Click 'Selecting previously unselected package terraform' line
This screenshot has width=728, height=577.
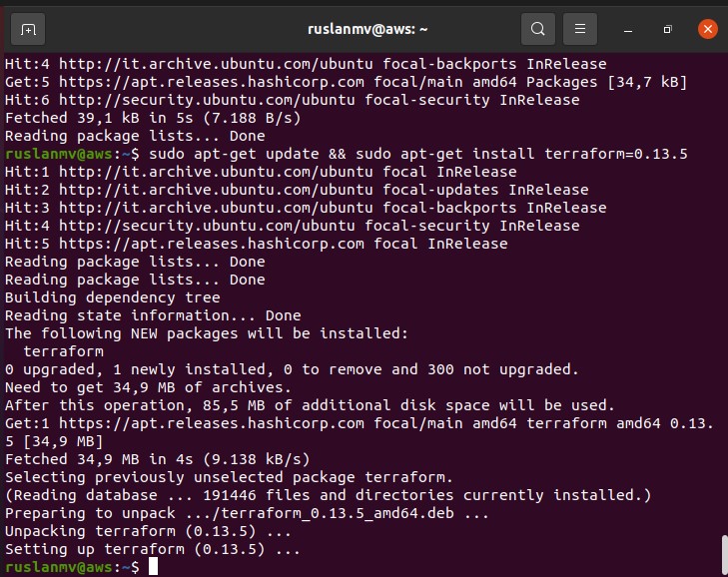(x=229, y=477)
